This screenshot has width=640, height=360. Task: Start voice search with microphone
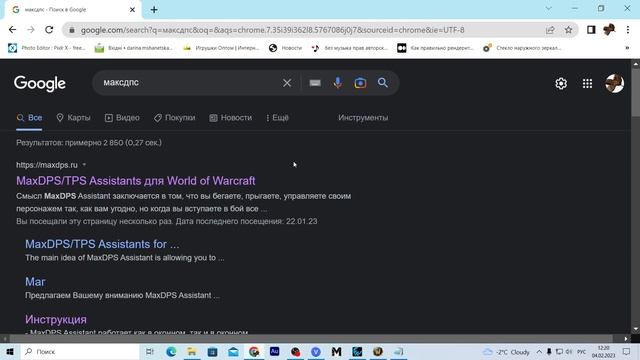338,83
